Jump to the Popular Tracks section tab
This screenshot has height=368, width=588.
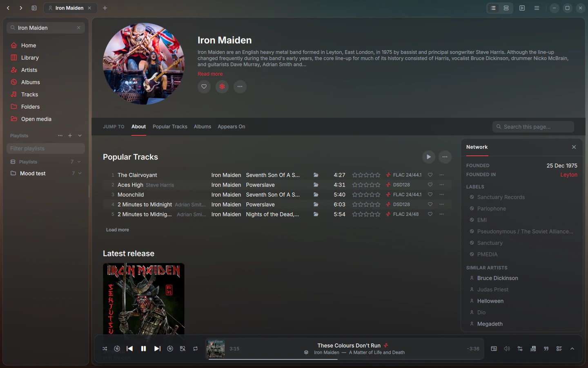[x=170, y=127]
